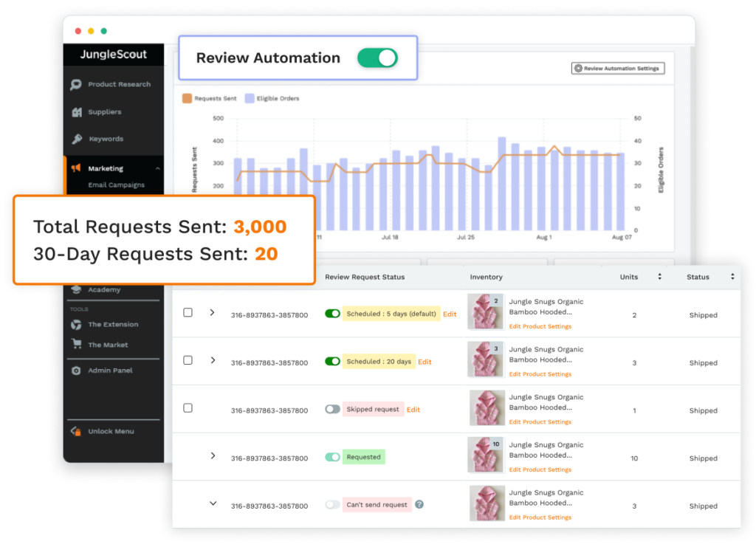
Task: Click the Keywords key icon
Action: coord(77,139)
